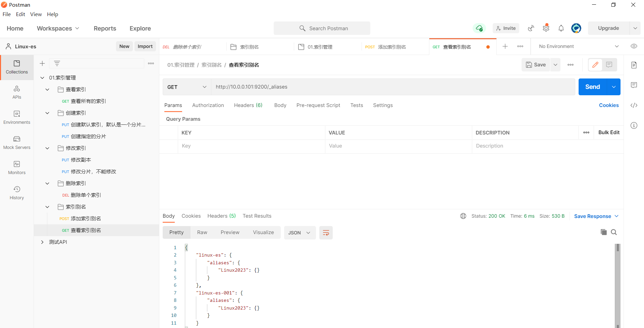Open the request info pane
The height and width of the screenshot is (328, 644).
pyautogui.click(x=634, y=125)
